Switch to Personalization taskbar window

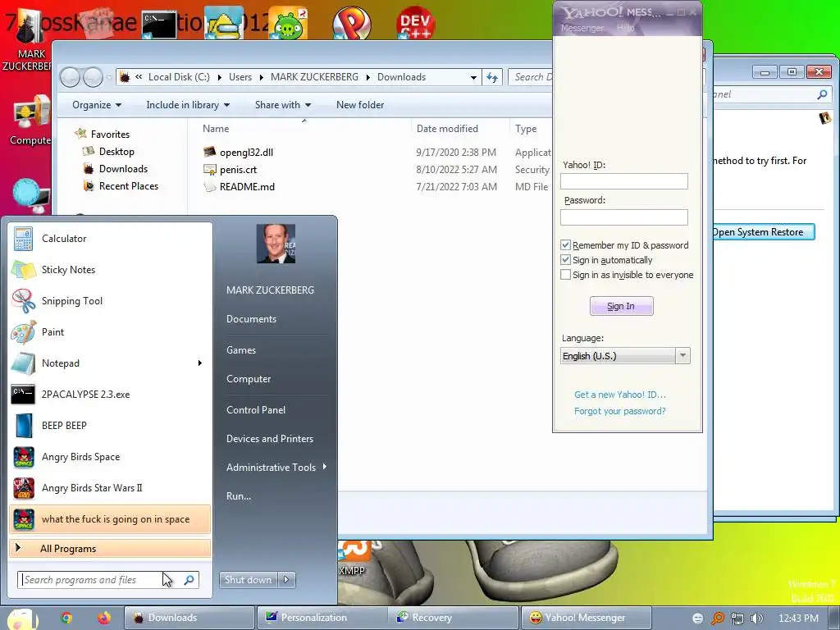click(x=322, y=618)
